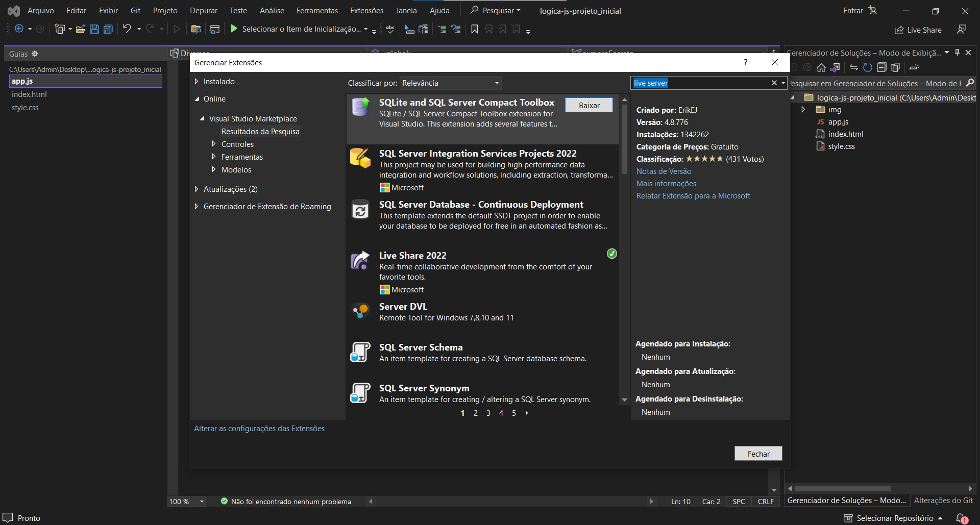Click the Bookmark toolbar icon
This screenshot has width=980, height=525.
click(x=475, y=29)
